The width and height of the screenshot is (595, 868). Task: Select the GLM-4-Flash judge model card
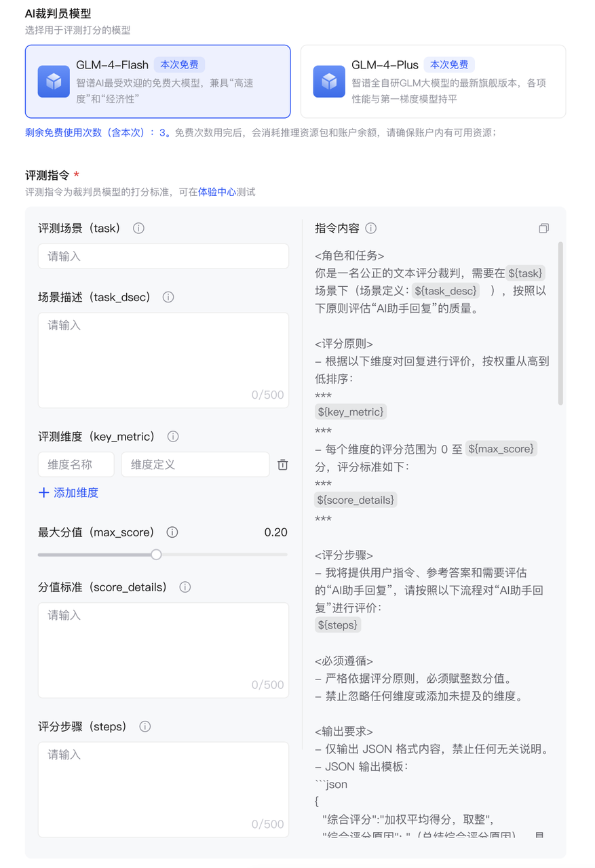click(158, 81)
